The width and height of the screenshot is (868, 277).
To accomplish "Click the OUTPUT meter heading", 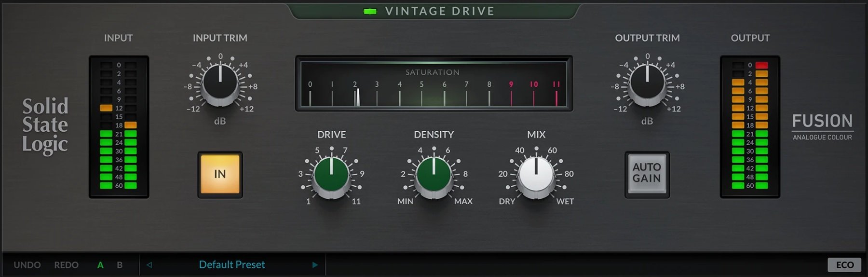I will [x=750, y=38].
